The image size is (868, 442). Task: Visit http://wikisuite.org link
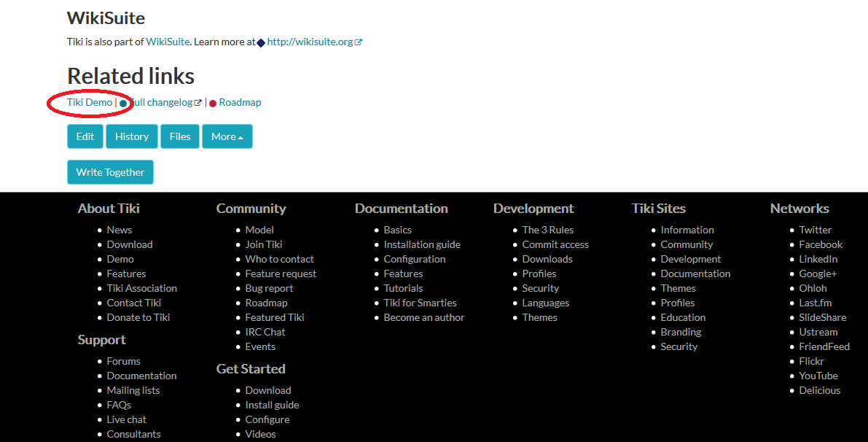pyautogui.click(x=310, y=42)
